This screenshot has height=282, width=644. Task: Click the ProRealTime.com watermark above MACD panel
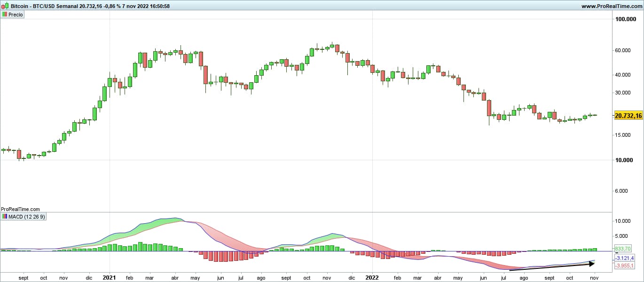pos(20,209)
